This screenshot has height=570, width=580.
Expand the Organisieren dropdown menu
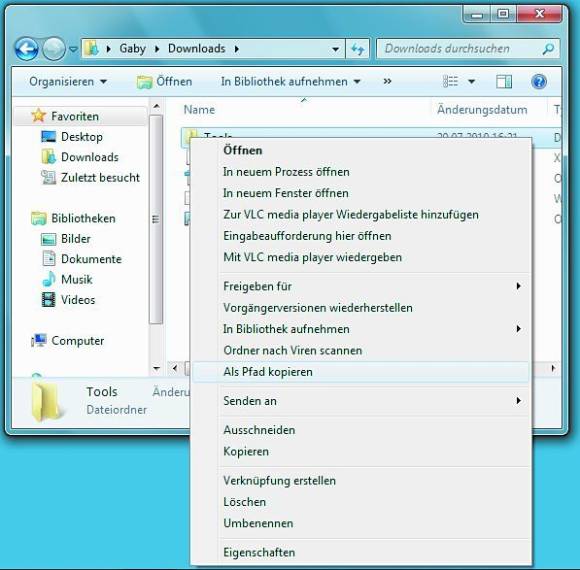pos(68,81)
